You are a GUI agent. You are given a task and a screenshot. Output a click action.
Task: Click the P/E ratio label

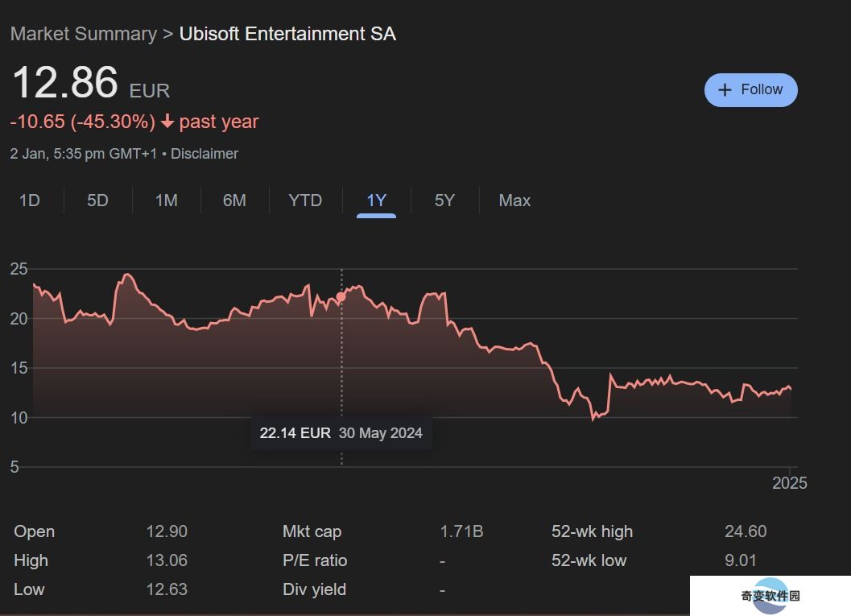click(x=315, y=560)
